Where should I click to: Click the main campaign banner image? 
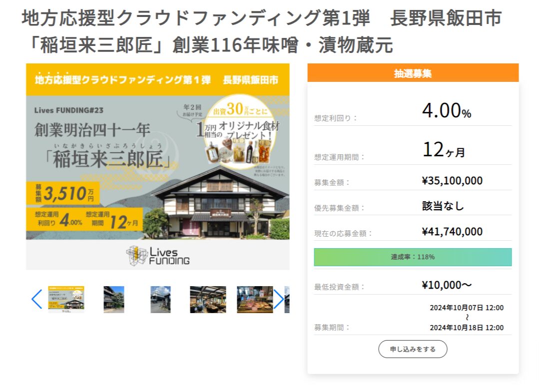click(158, 167)
